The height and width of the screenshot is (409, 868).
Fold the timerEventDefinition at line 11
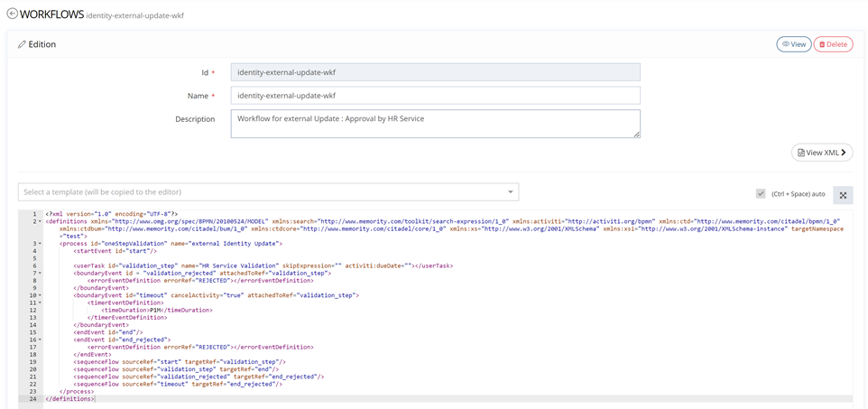coord(40,302)
